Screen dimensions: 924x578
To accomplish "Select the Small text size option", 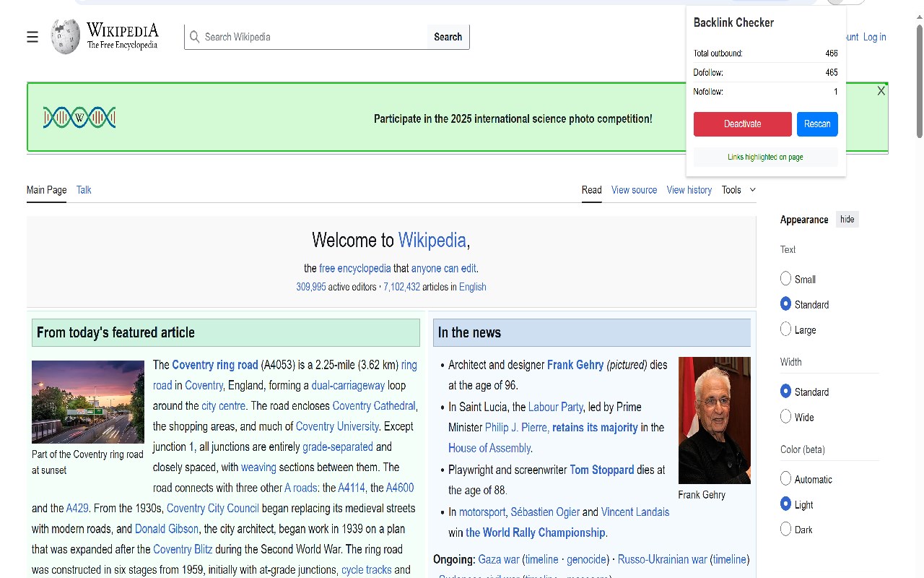I will coord(786,279).
